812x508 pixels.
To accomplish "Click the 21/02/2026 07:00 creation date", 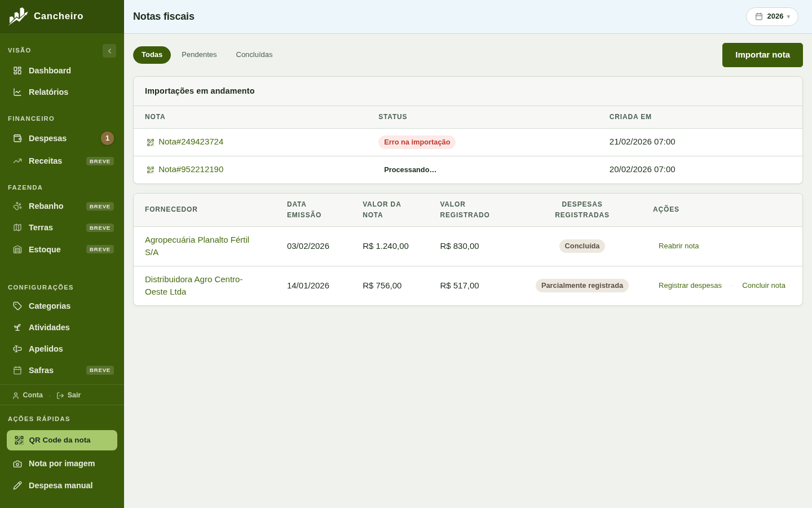I will (x=642, y=142).
